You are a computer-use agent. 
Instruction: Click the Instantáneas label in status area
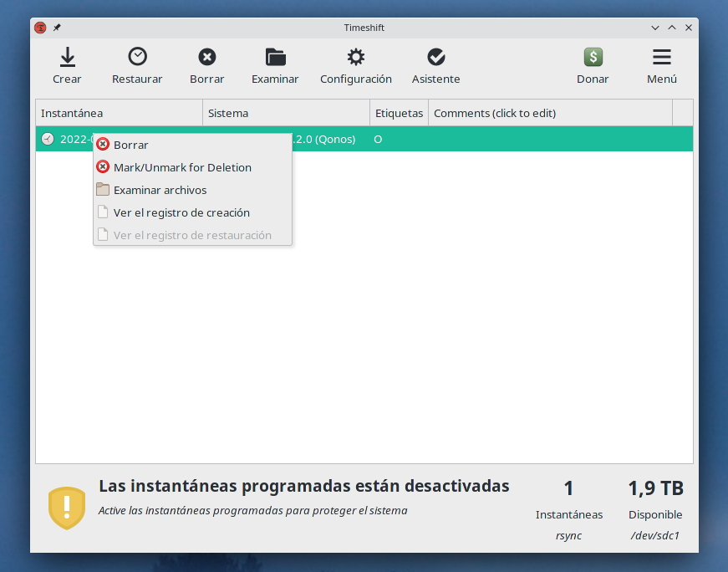[569, 515]
